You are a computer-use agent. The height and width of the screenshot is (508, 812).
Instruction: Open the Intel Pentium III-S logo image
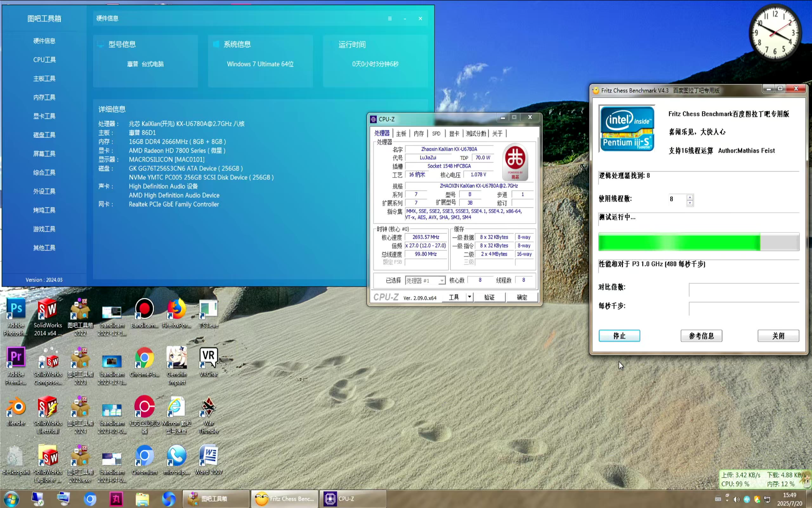point(627,128)
